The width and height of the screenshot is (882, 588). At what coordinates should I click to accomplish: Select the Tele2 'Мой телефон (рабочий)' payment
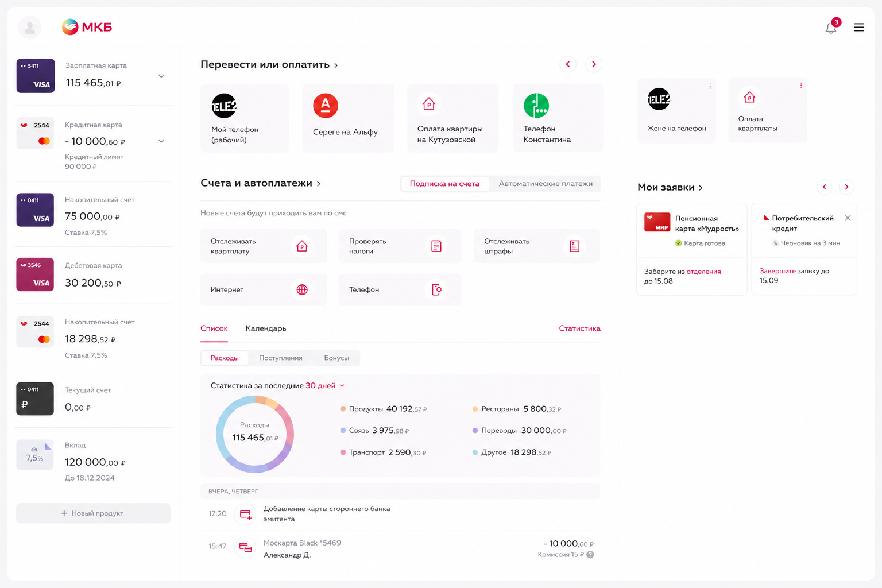pos(245,118)
